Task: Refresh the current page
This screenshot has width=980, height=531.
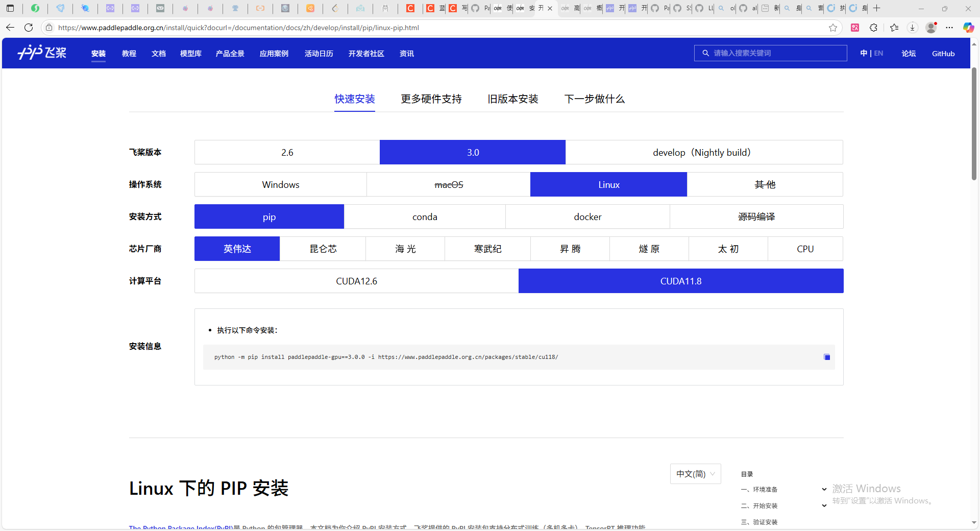Action: [29, 28]
